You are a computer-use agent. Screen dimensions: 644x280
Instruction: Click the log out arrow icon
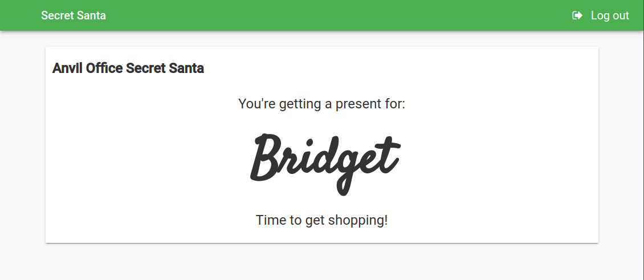coord(577,15)
